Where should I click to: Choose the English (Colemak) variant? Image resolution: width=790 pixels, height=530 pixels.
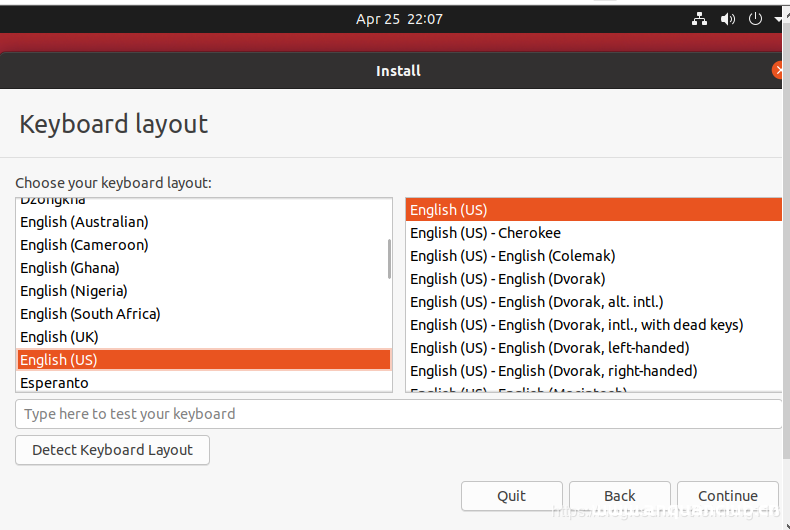pos(512,256)
